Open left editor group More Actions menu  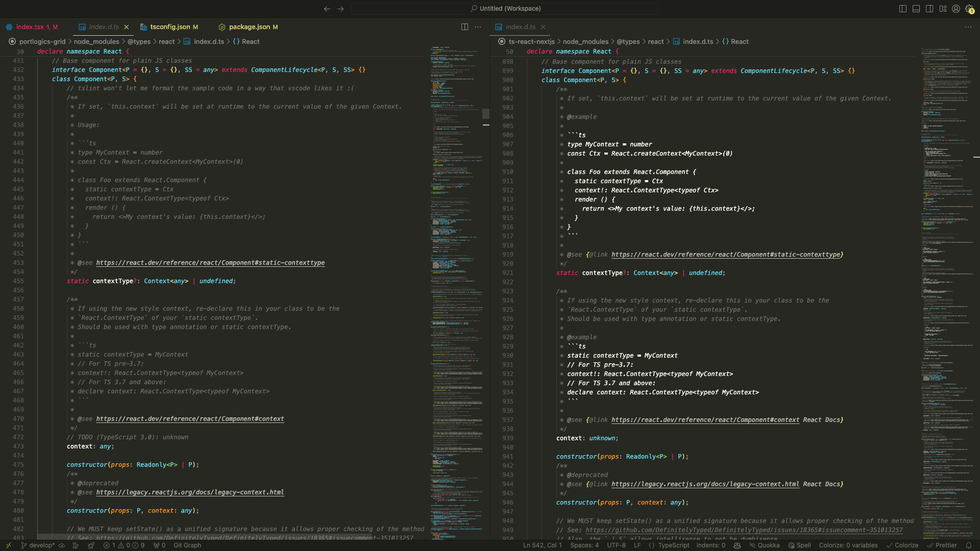pos(478,27)
